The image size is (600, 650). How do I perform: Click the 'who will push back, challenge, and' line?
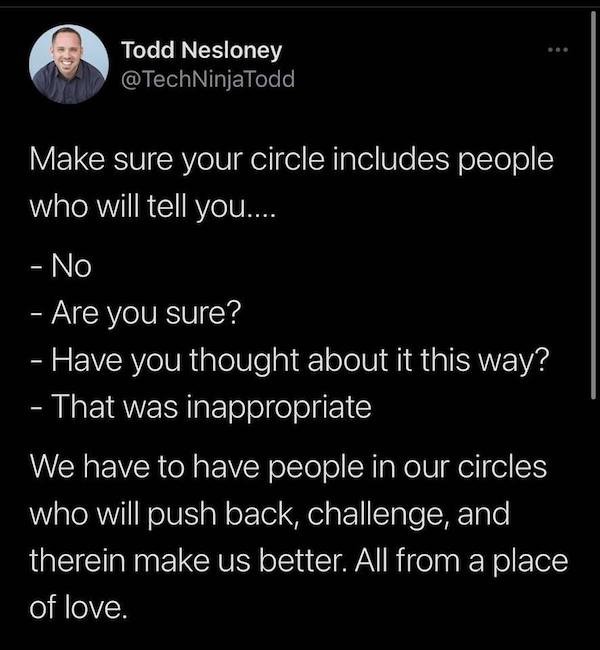[x=270, y=514]
